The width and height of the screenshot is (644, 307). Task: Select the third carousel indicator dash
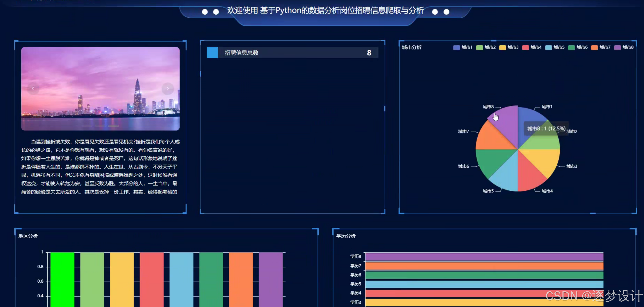tap(113, 126)
